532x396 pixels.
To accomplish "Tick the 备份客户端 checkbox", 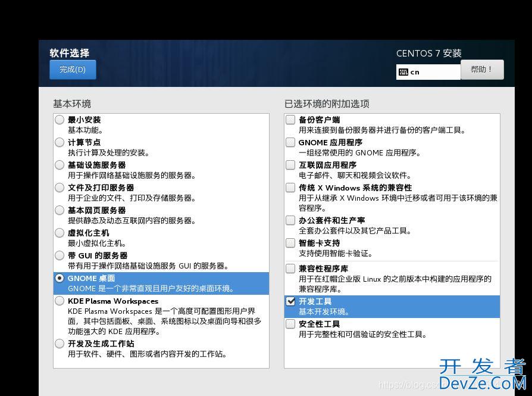I will tap(290, 120).
